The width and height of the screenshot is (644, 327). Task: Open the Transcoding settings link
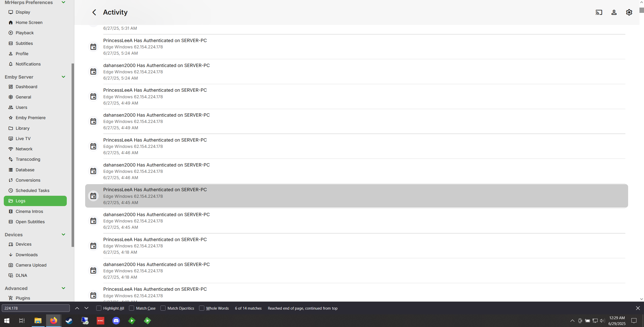click(28, 159)
